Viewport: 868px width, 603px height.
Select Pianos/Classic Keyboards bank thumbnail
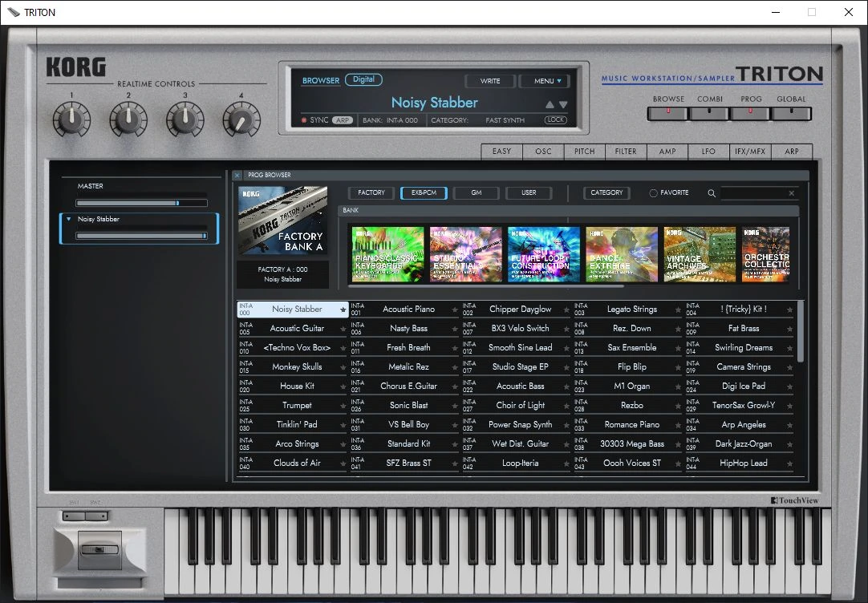pyautogui.click(x=388, y=254)
